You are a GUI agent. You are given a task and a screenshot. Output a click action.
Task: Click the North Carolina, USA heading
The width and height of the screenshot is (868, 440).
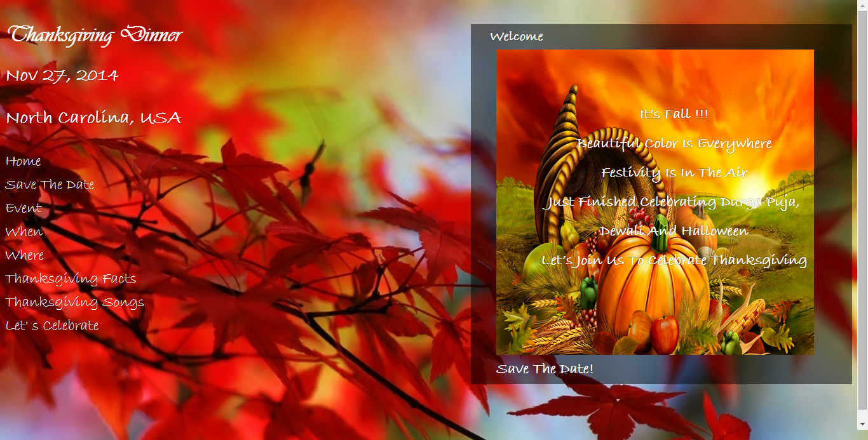point(93,118)
